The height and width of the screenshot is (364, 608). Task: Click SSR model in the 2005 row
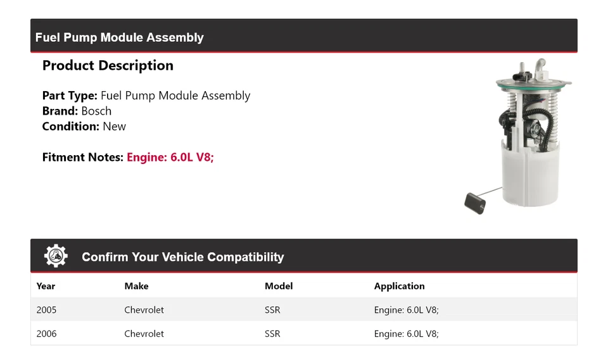pos(272,310)
